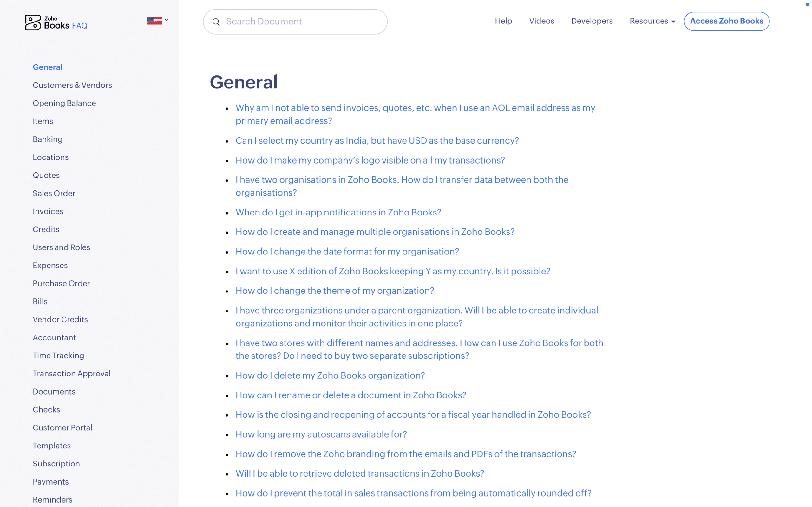Click inside the Search Document field
The height and width of the screenshot is (507, 812).
pyautogui.click(x=295, y=21)
